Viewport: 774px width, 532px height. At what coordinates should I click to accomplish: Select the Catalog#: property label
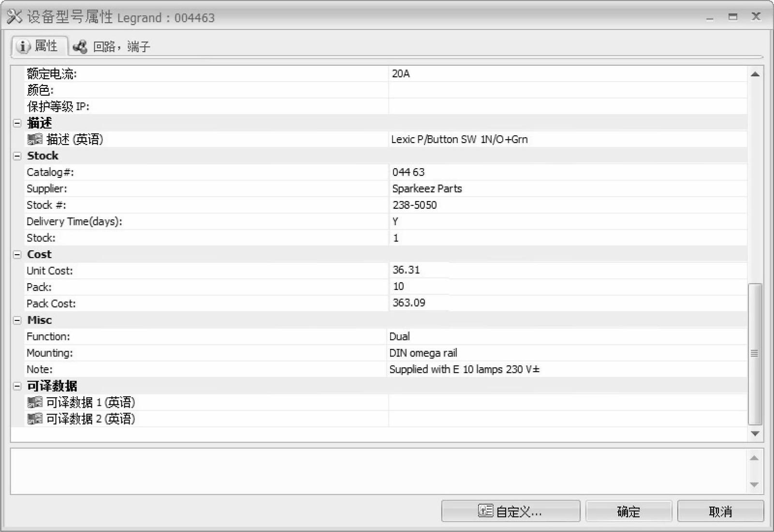tap(50, 173)
